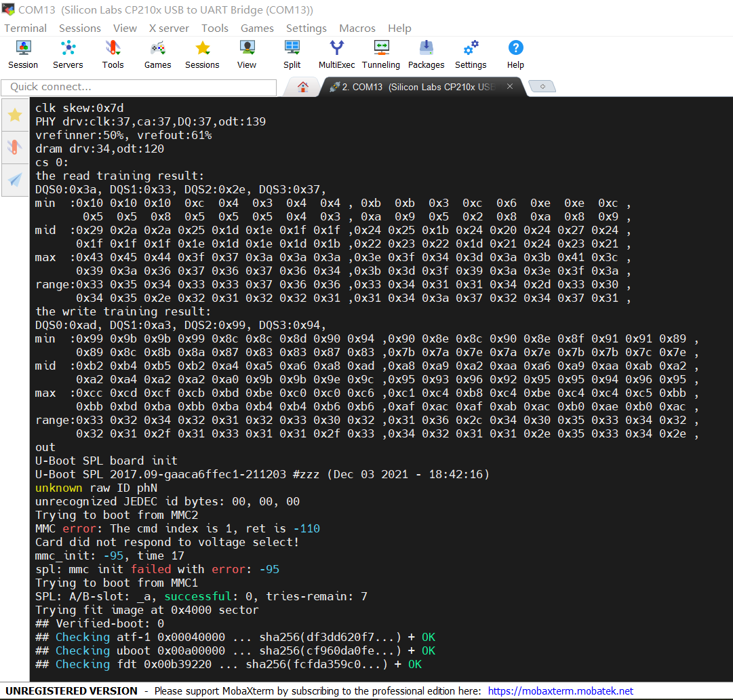The width and height of the screenshot is (733, 700).
Task: Click the 'unrecognized JEDEC id bytes' line
Action: [167, 501]
